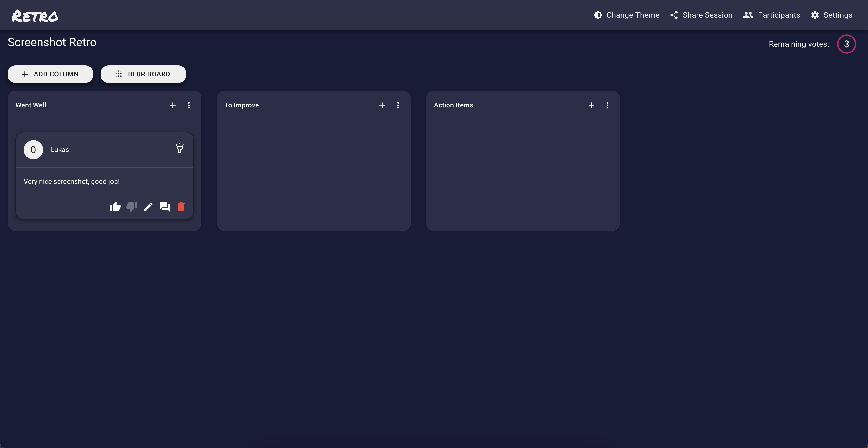Click the remaining votes counter circle

(846, 44)
